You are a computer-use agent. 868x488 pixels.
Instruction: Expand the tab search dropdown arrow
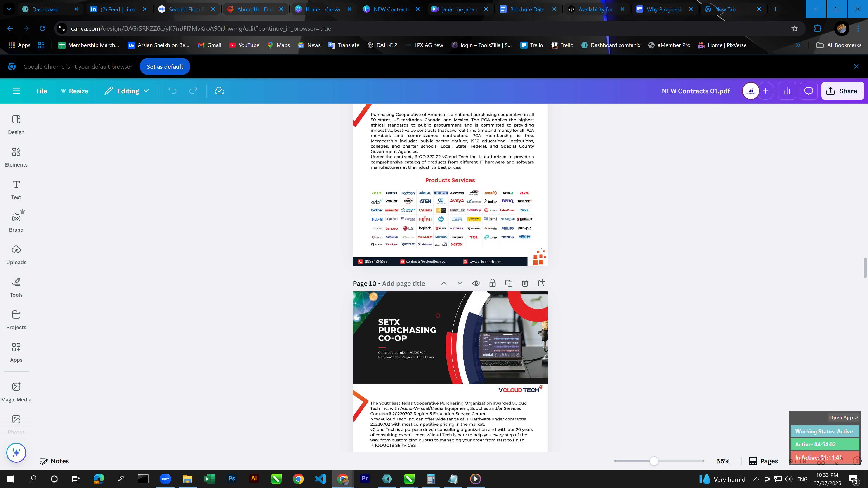point(9,9)
